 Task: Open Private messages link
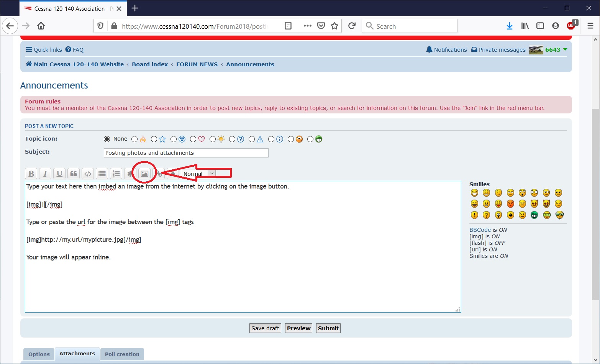pos(498,50)
